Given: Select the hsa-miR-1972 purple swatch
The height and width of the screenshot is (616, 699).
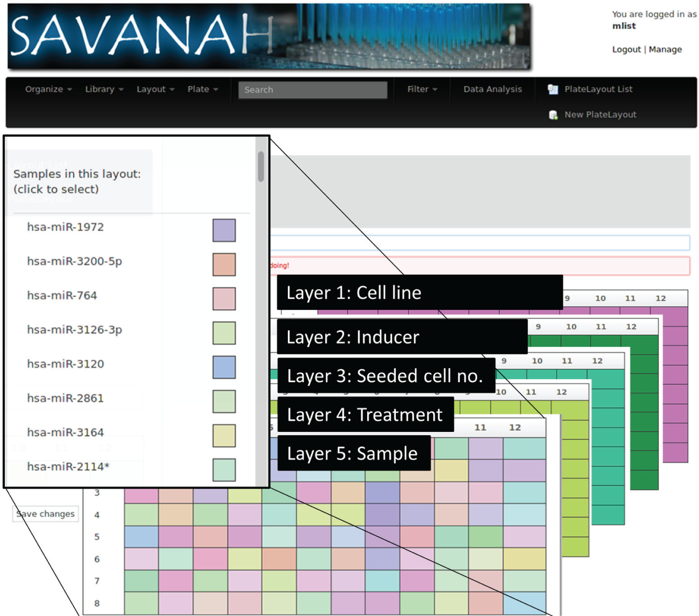Looking at the screenshot, I should (x=224, y=230).
